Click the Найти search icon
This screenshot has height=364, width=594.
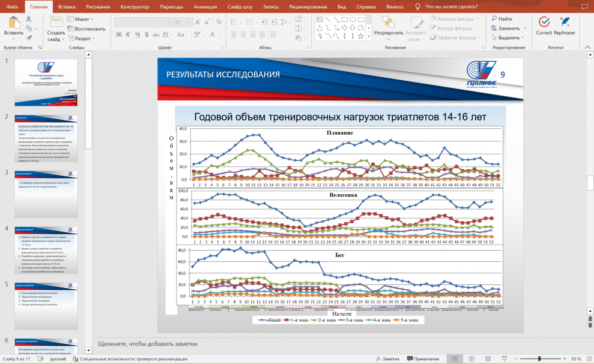pyautogui.click(x=494, y=19)
